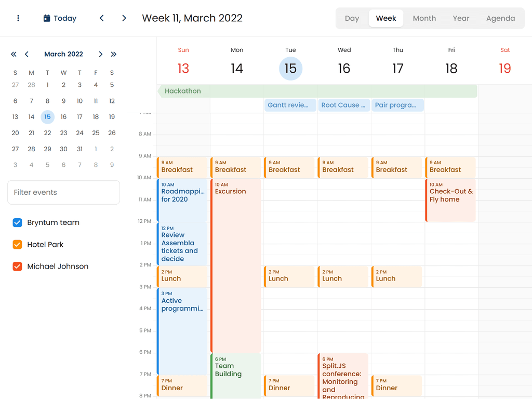
Task: Advance to next week with right arrow
Action: tap(124, 18)
